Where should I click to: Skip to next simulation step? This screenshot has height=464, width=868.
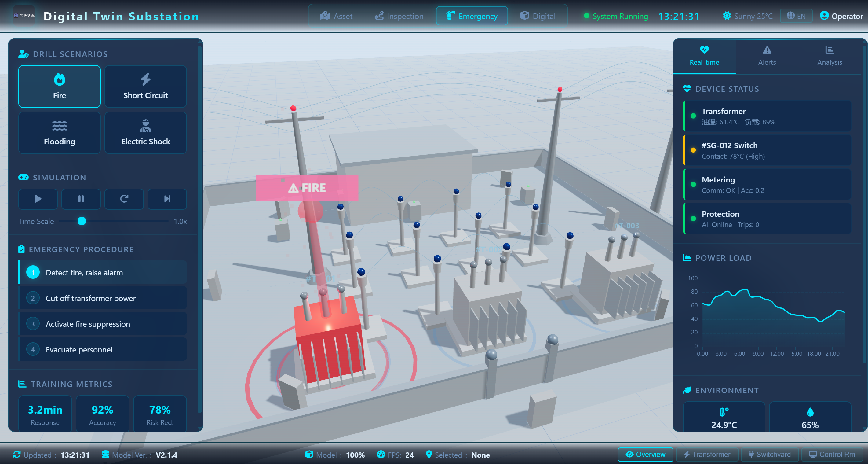[x=167, y=199]
